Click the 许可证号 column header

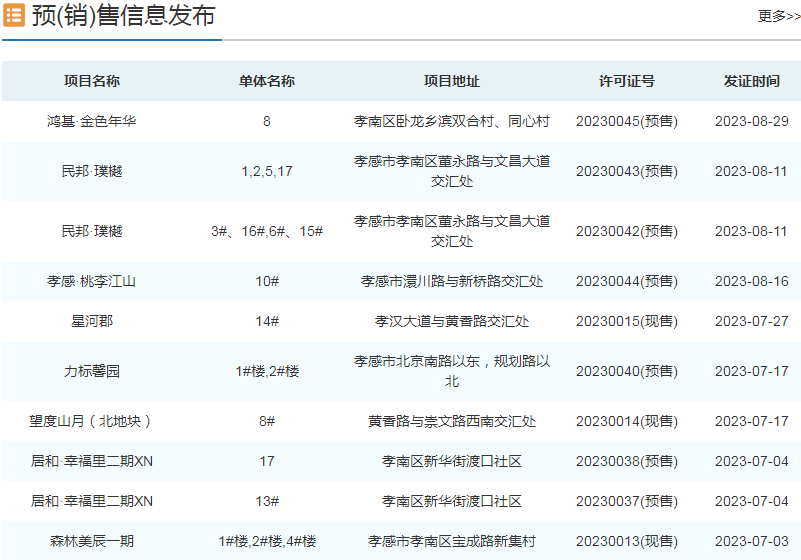pyautogui.click(x=627, y=81)
